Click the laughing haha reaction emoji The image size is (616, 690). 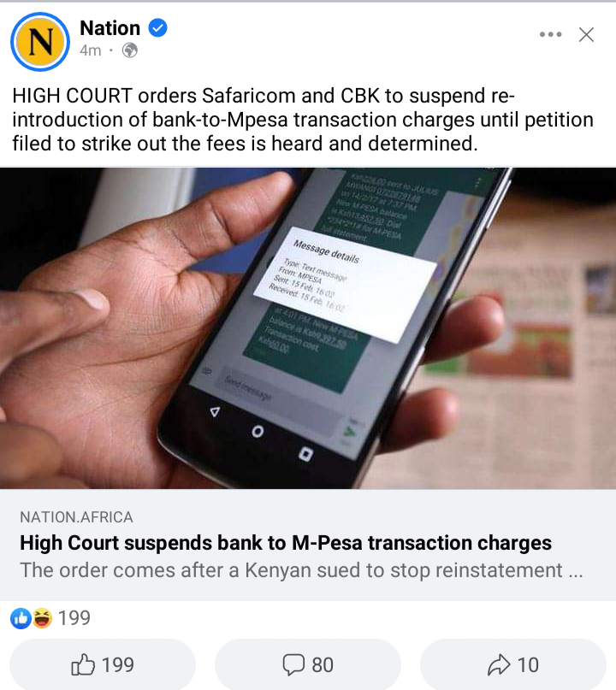click(42, 618)
